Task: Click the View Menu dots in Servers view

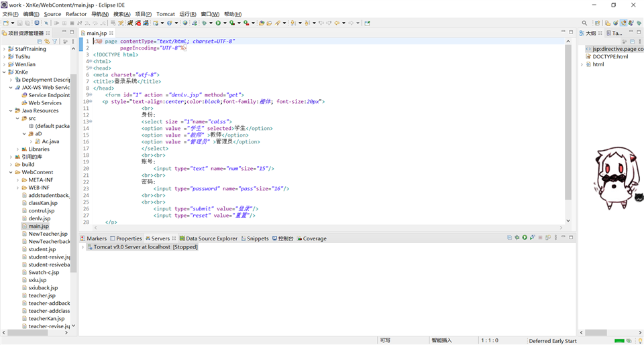Action: pyautogui.click(x=555, y=238)
